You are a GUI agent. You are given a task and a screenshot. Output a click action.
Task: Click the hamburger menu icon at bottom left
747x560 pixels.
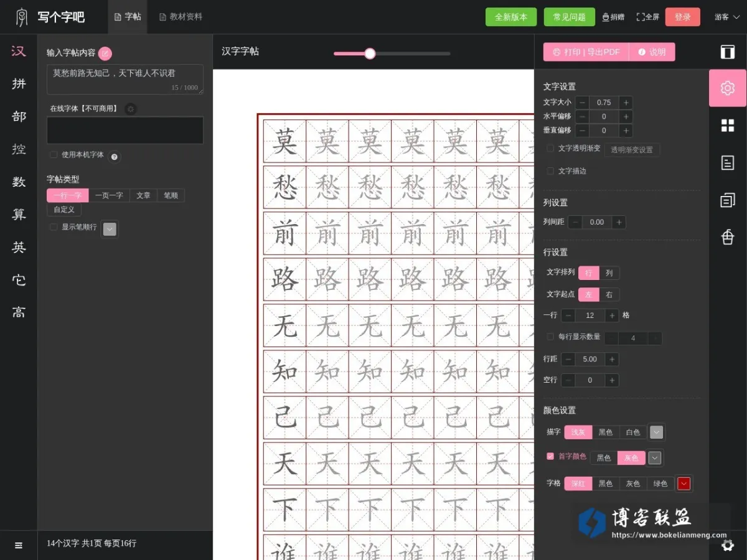19,545
